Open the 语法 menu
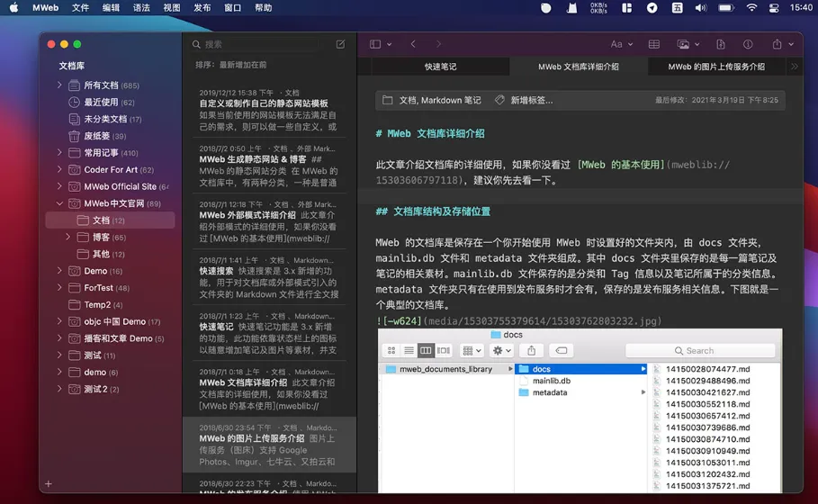818x504 pixels. pyautogui.click(x=141, y=8)
